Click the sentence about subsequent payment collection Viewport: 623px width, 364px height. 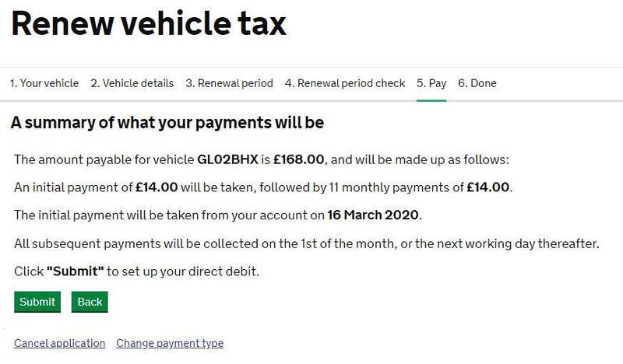pyautogui.click(x=307, y=243)
